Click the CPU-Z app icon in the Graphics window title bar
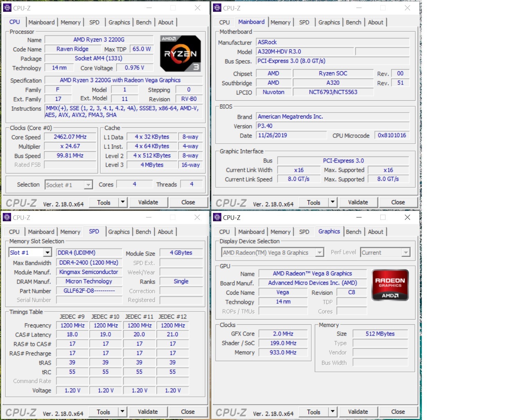Screen dimensions: 532x420 (x=217, y=217)
